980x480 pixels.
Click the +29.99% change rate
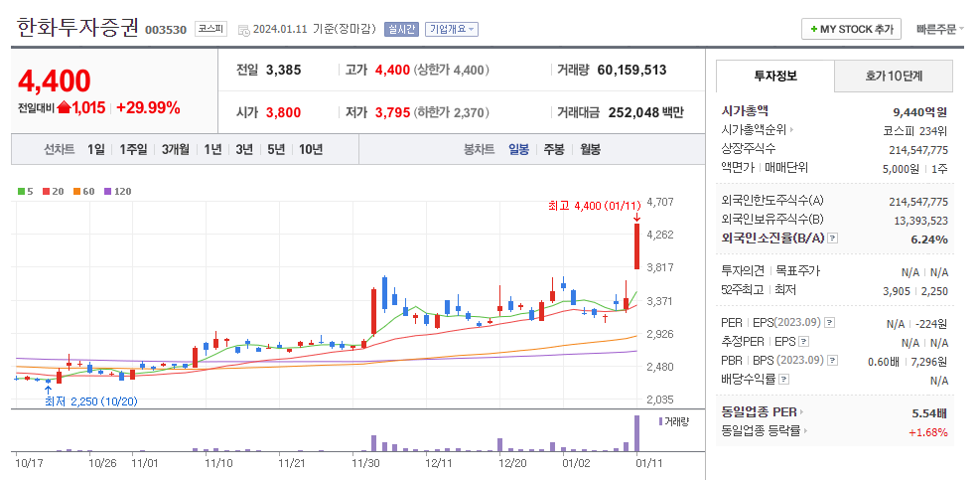148,107
